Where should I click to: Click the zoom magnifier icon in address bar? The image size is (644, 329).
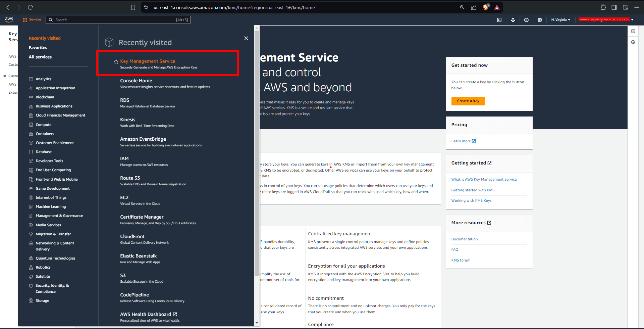[462, 7]
